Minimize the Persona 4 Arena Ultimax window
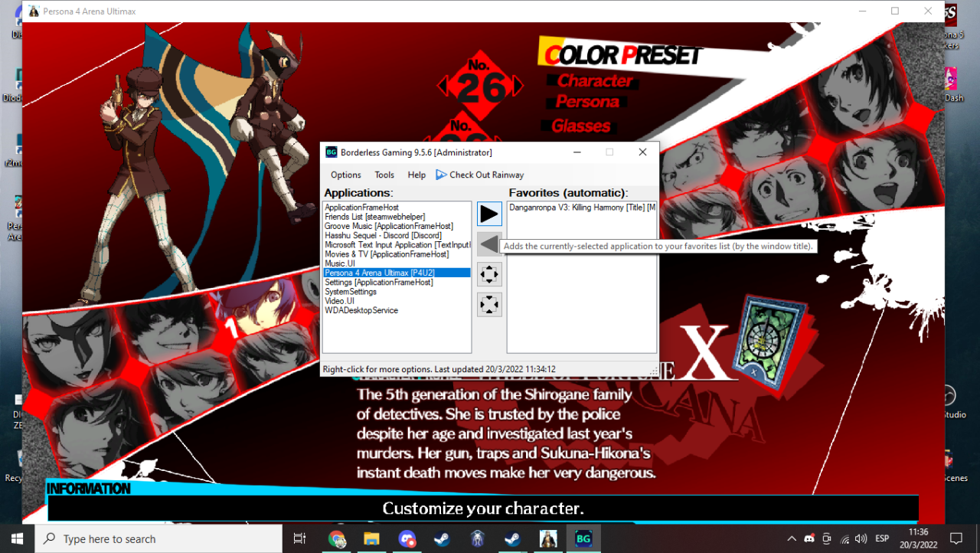Viewport: 980px width, 553px height. tap(861, 11)
